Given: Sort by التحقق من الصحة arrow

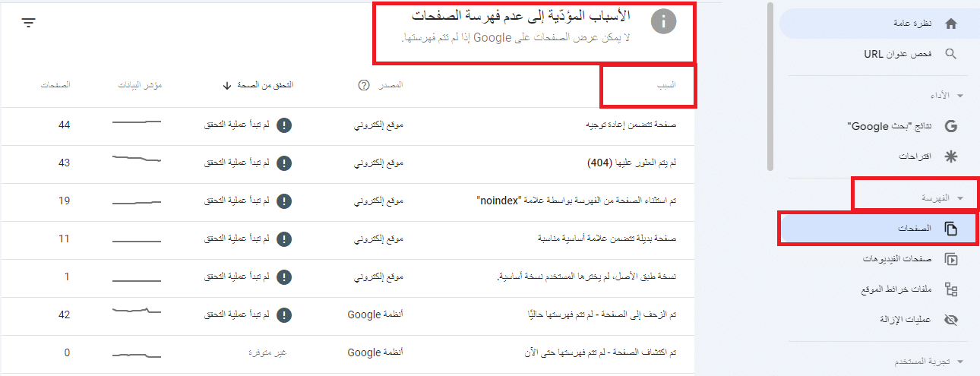Looking at the screenshot, I should pyautogui.click(x=226, y=85).
